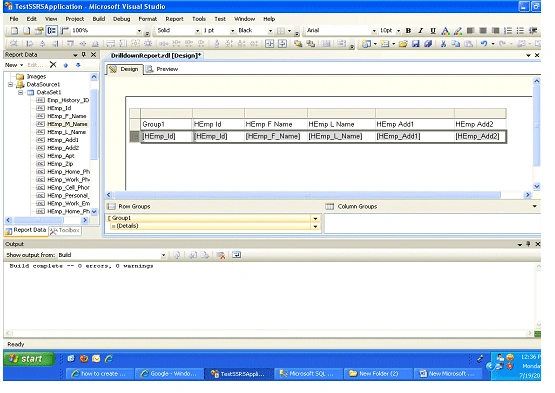
Task: Open the Report menu
Action: pyautogui.click(x=174, y=19)
